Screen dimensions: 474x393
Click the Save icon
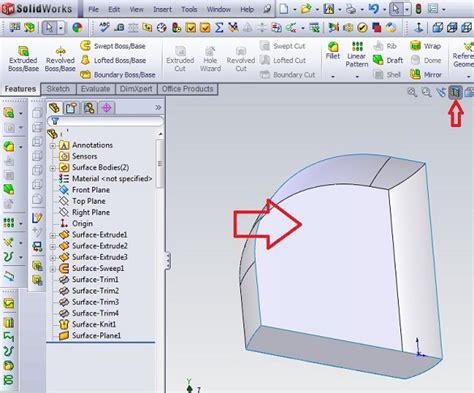pyautogui.click(x=329, y=9)
